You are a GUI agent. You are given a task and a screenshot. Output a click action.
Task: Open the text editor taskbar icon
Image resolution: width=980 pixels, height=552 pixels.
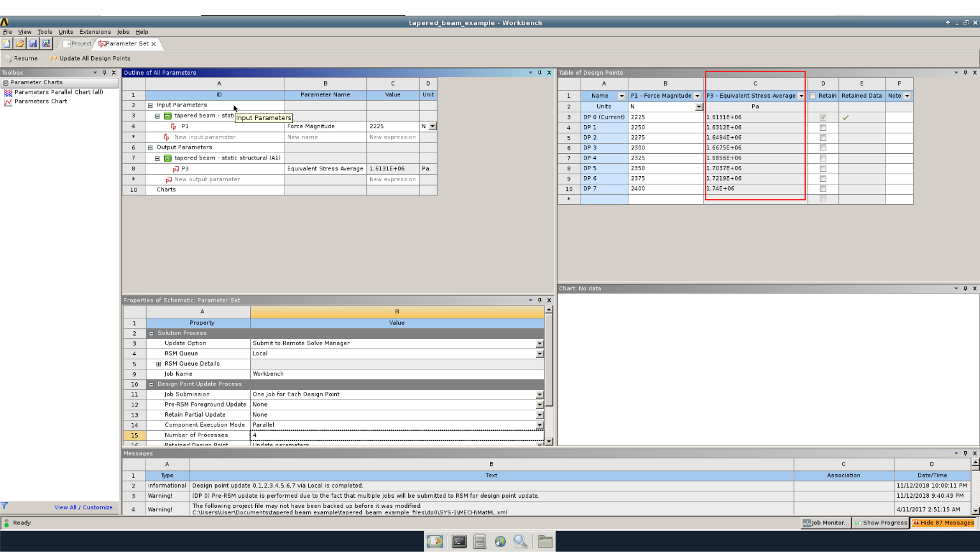(435, 541)
